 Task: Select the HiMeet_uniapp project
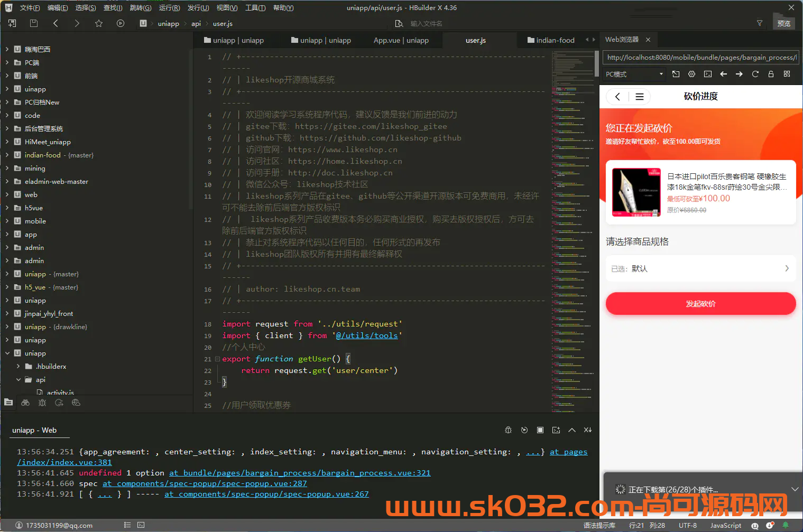click(x=48, y=142)
